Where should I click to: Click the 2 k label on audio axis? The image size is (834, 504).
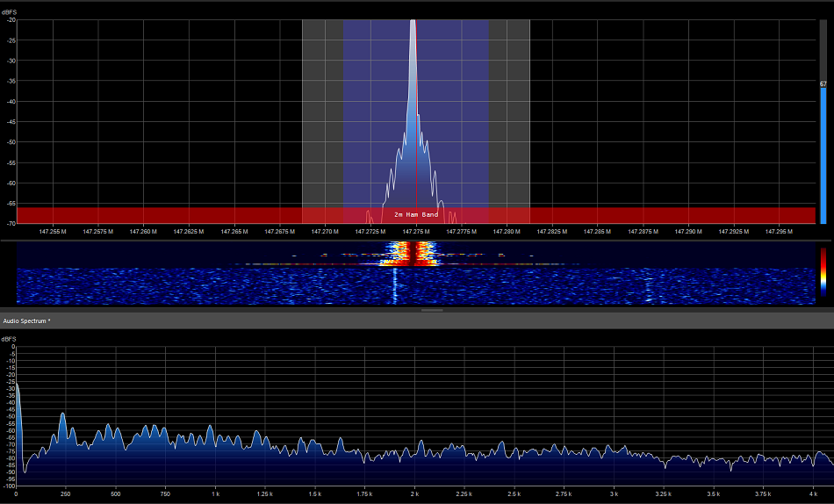414,495
